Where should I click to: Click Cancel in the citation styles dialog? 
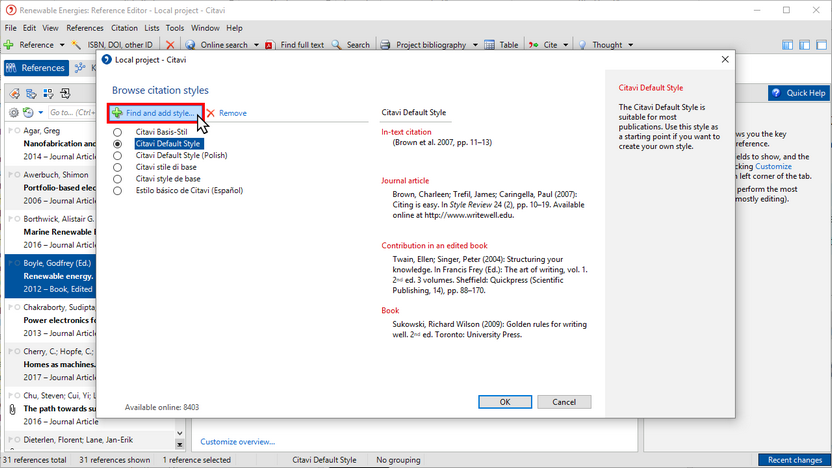564,402
